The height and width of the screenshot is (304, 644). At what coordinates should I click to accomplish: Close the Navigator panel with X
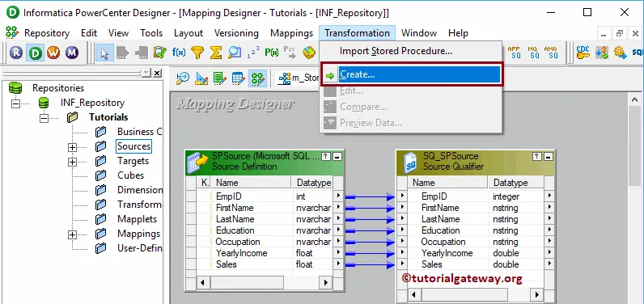157,73
